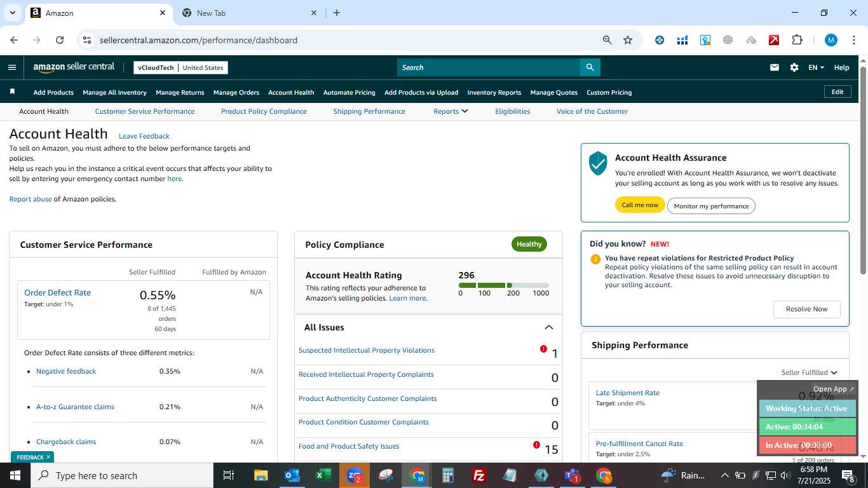868x488 pixels.
Task: Open the Leave Feedback link
Action: pos(144,136)
